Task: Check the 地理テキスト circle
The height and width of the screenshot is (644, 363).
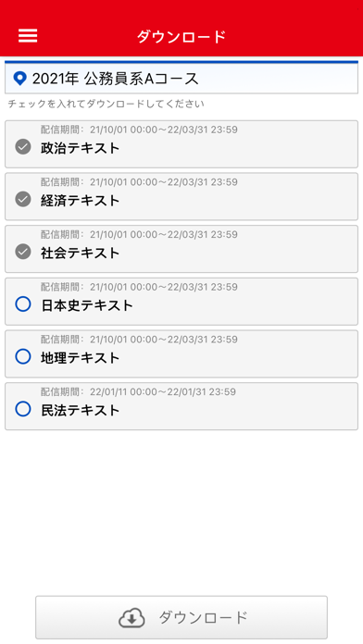Action: [x=23, y=356]
